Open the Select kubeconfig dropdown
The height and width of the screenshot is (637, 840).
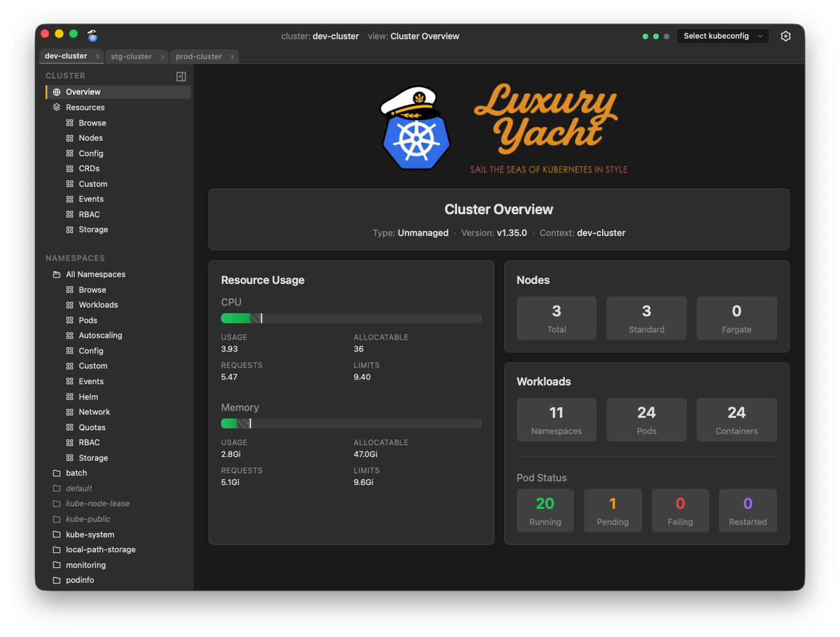[x=722, y=36]
